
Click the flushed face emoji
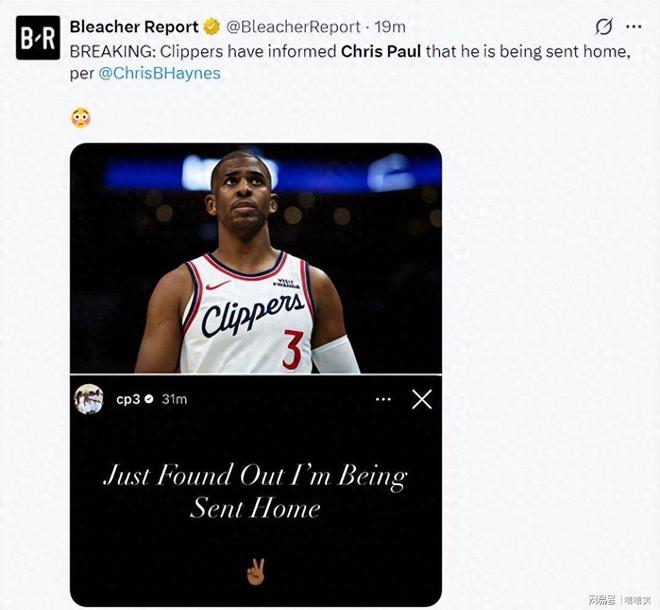click(x=81, y=117)
